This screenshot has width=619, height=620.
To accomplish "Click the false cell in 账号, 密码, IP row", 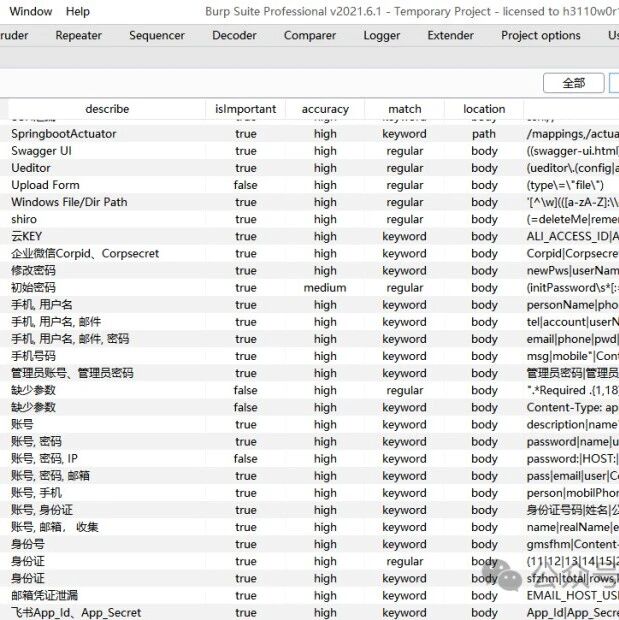I will 246,458.
